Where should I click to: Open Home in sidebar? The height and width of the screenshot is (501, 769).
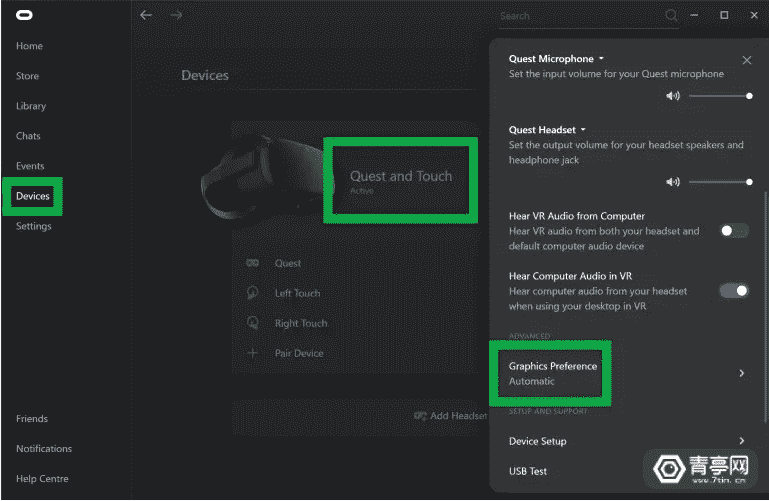pos(29,46)
